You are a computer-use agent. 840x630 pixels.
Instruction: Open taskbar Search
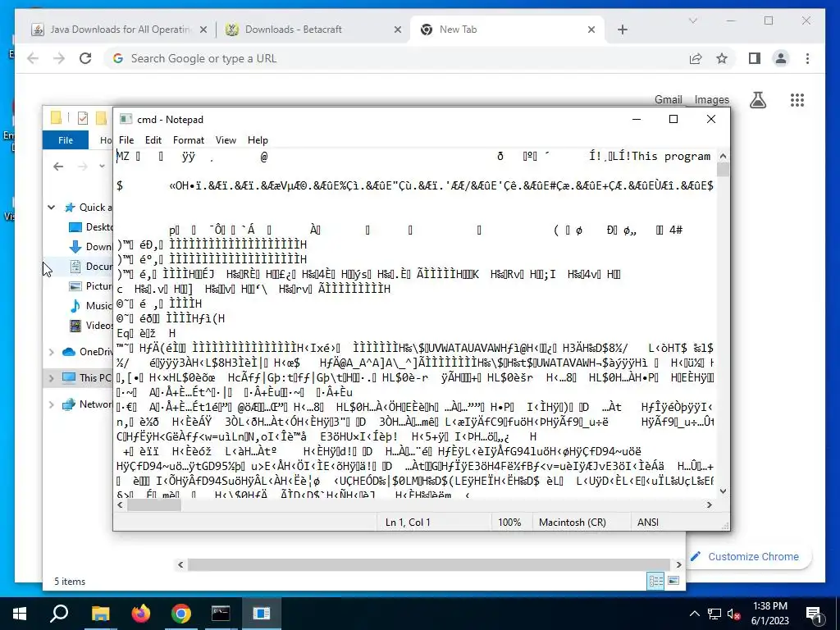59,614
